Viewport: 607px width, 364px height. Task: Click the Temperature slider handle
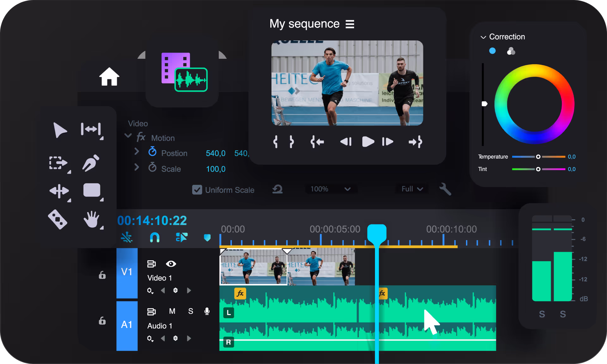538,157
